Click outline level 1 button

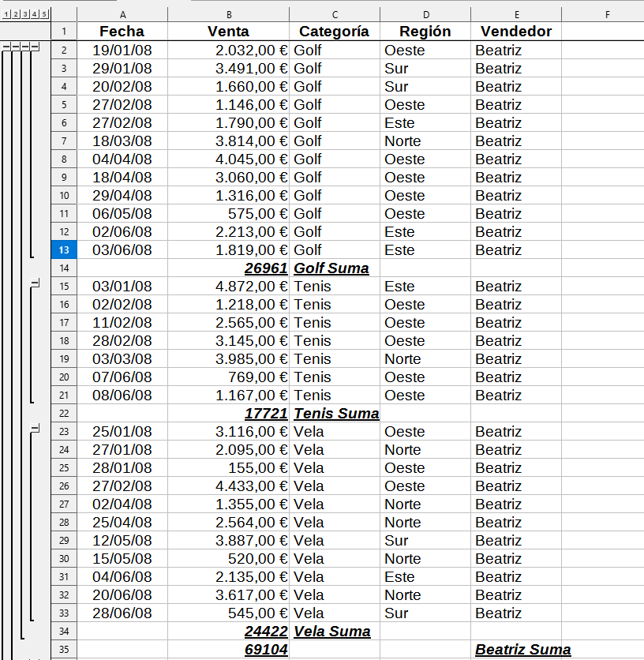click(x=7, y=15)
